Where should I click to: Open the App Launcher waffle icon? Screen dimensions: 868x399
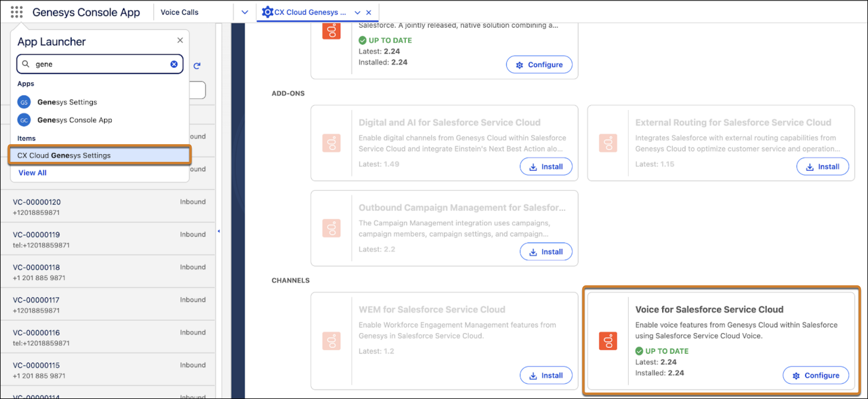click(16, 12)
